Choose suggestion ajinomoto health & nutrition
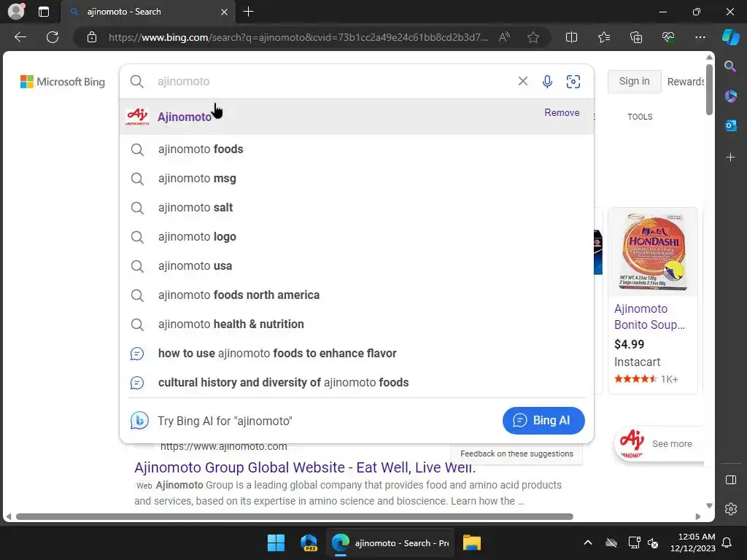747x560 pixels. (x=356, y=324)
